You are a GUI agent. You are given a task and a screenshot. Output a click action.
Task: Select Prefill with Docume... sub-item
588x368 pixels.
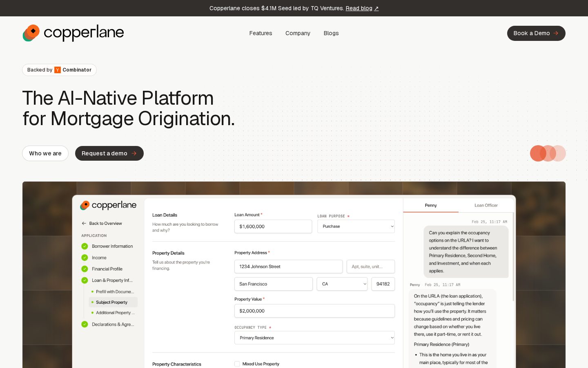[115, 292]
